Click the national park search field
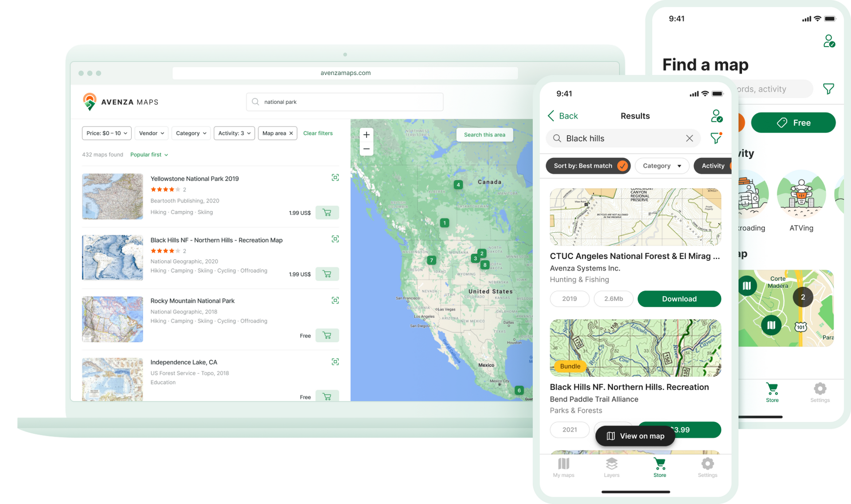This screenshot has width=851, height=504. tap(345, 102)
